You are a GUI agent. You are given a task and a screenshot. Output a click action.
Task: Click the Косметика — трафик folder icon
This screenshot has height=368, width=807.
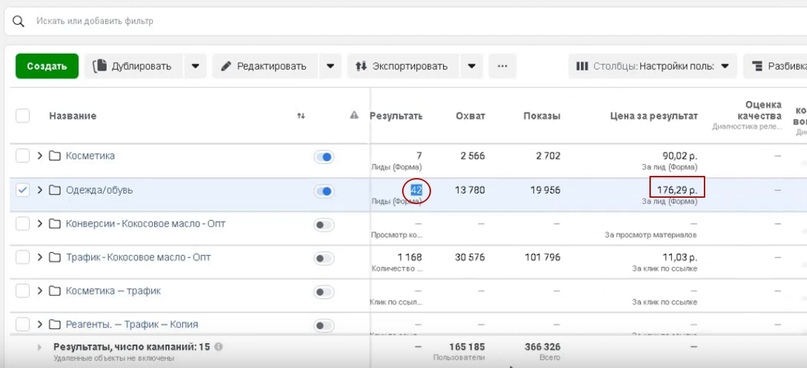point(55,291)
